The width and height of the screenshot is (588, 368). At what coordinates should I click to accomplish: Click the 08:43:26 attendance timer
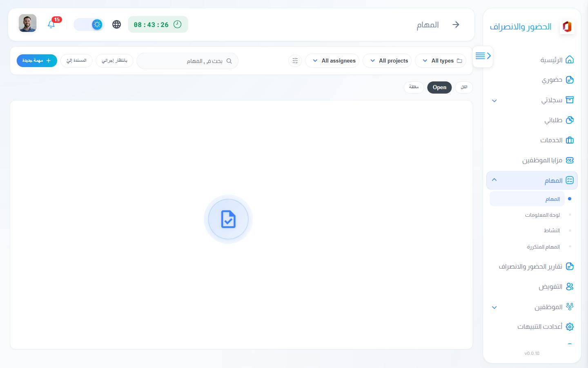tap(158, 25)
